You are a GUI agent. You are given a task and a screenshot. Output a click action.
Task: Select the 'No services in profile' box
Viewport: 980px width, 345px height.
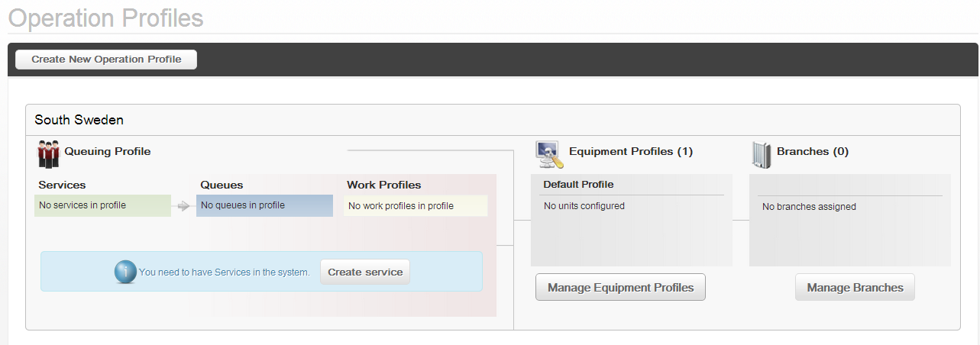point(102,205)
